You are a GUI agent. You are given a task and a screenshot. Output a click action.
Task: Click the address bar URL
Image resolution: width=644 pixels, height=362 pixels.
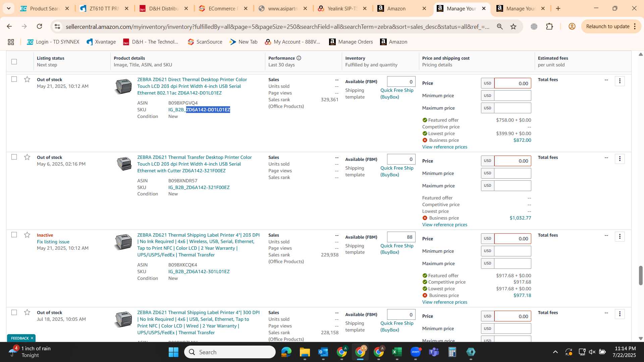[x=277, y=26]
